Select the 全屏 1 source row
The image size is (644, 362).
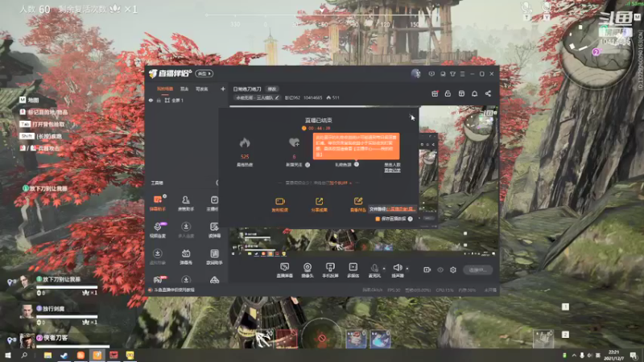(x=186, y=100)
